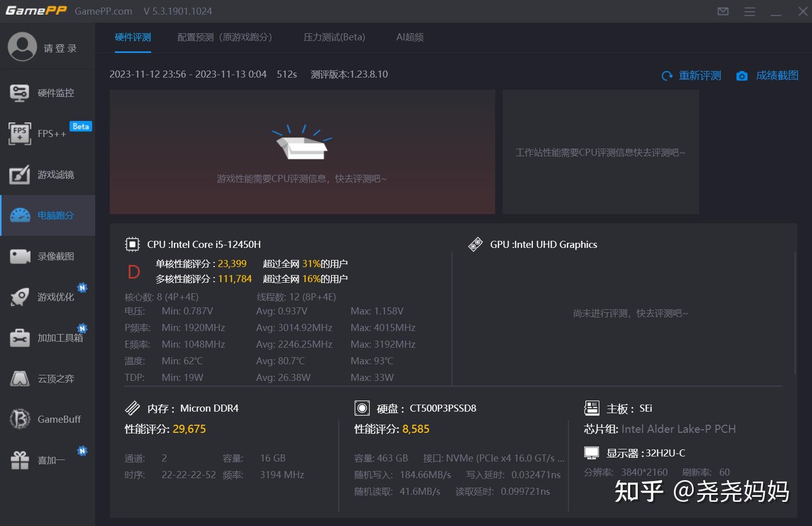Click the 工作站性能需要CPU评测信息 panel
Image resolution: width=812 pixels, height=526 pixels.
600,152
